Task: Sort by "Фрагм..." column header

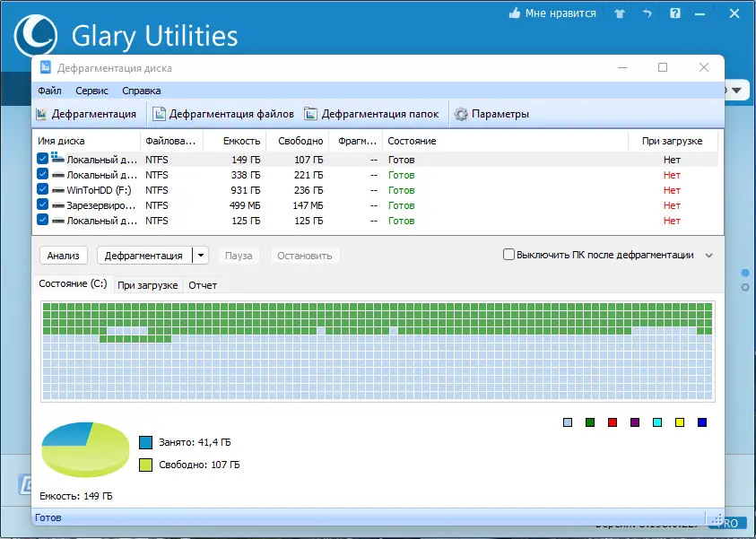Action: pyautogui.click(x=356, y=142)
